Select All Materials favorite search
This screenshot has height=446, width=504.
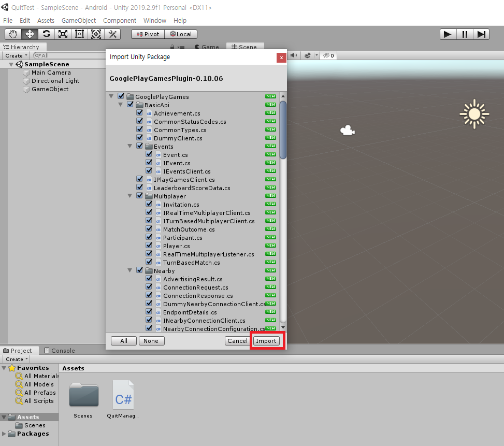click(x=41, y=376)
